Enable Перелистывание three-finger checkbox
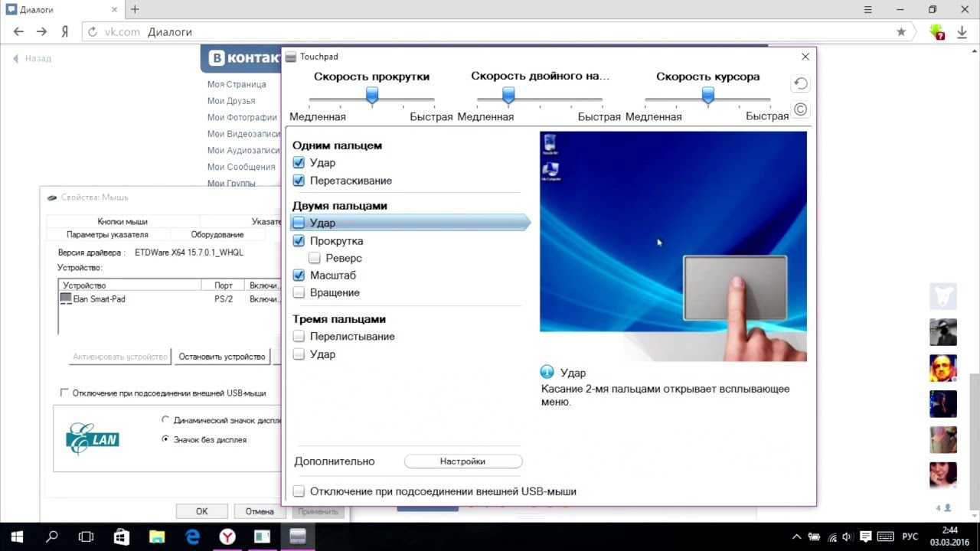The image size is (980, 551). click(x=299, y=336)
